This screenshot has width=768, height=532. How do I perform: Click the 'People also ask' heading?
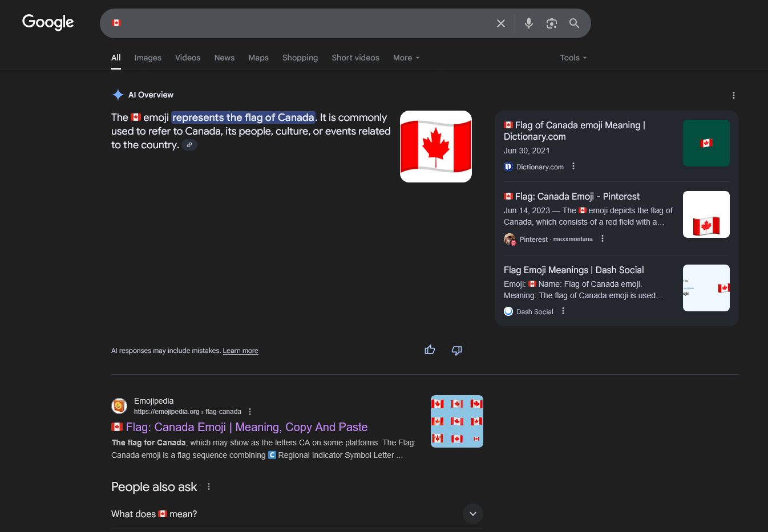[154, 487]
